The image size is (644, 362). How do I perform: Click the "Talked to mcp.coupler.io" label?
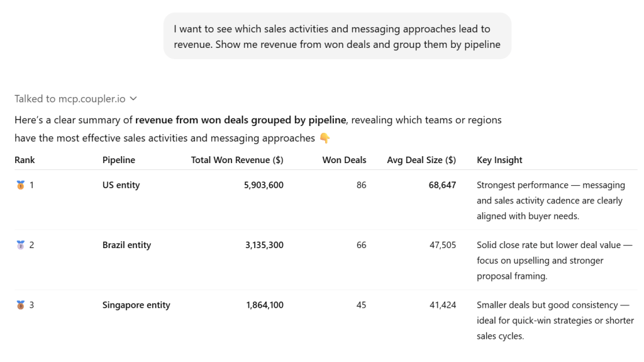(x=70, y=99)
